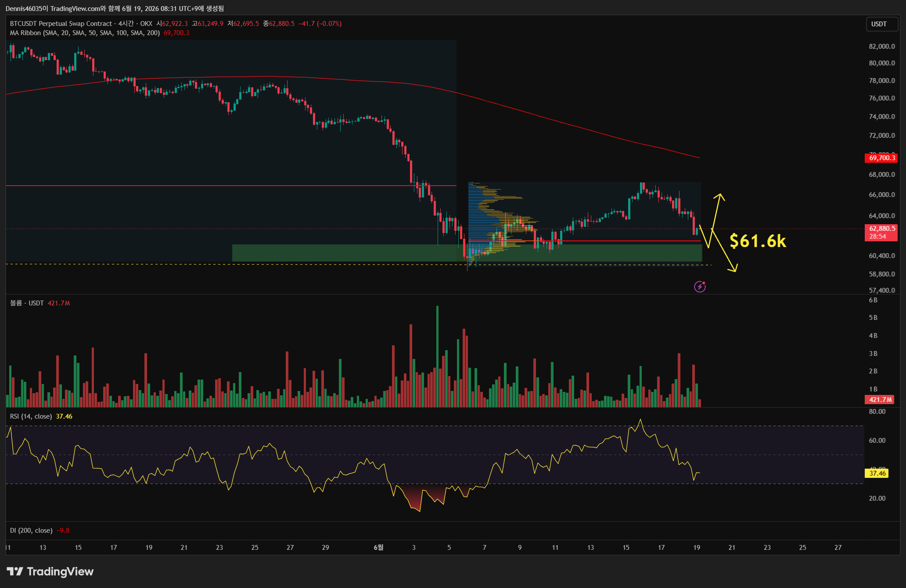
Task: Click the 76,000.0 price axis label
Action: pyautogui.click(x=882, y=98)
